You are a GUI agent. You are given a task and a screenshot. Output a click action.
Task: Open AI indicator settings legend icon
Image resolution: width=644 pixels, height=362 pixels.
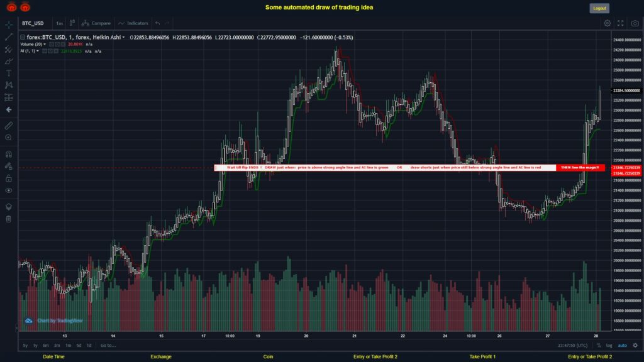pyautogui.click(x=50, y=52)
